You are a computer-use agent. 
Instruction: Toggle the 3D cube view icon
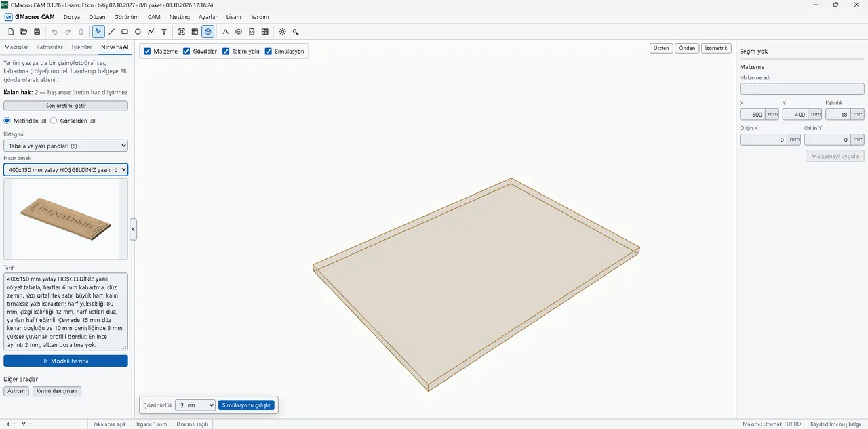(208, 32)
